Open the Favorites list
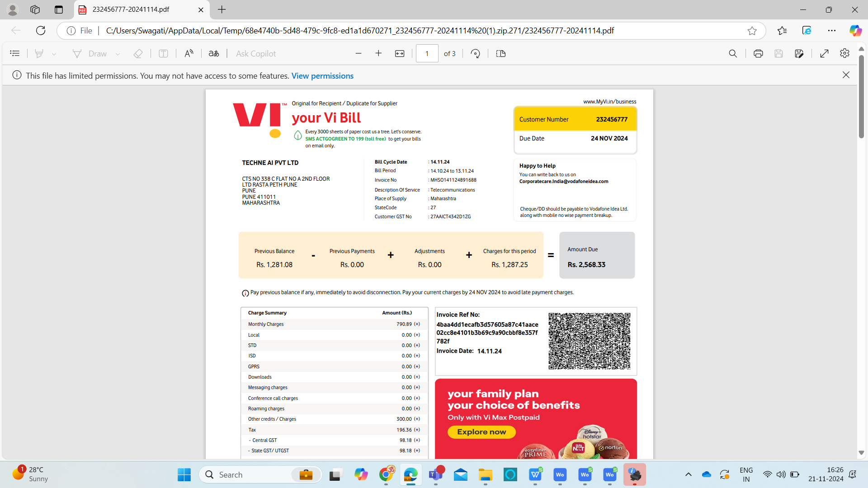This screenshot has height=488, width=868. click(782, 31)
